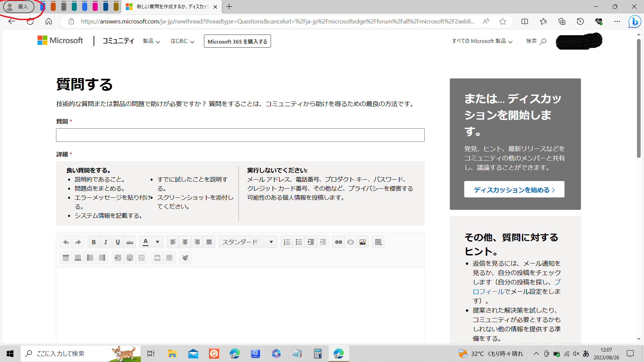
Task: Click the font color swatch A
Action: click(146, 242)
